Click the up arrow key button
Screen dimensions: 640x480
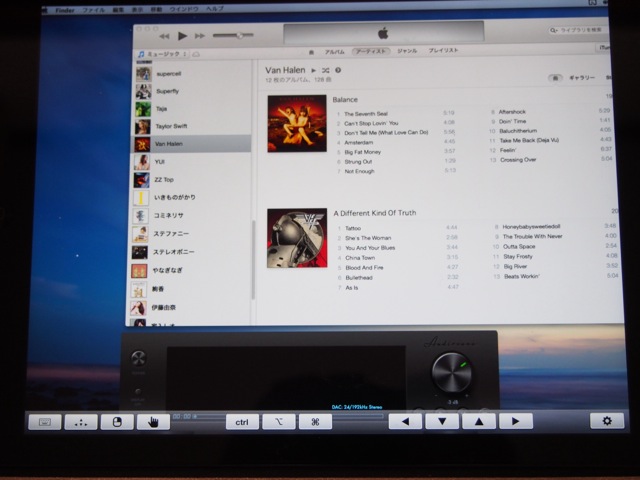pyautogui.click(x=479, y=421)
